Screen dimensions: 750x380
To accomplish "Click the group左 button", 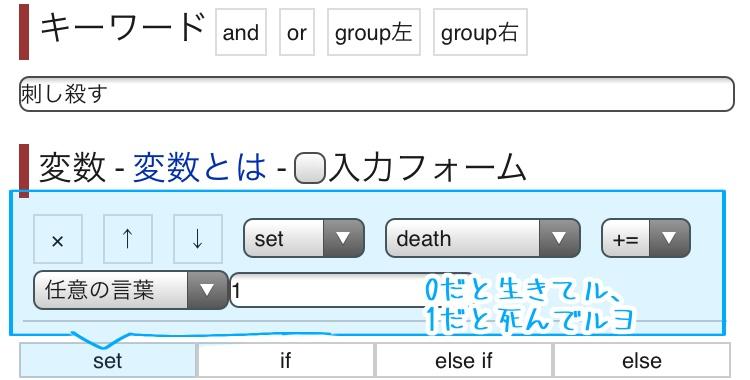I will tap(374, 32).
